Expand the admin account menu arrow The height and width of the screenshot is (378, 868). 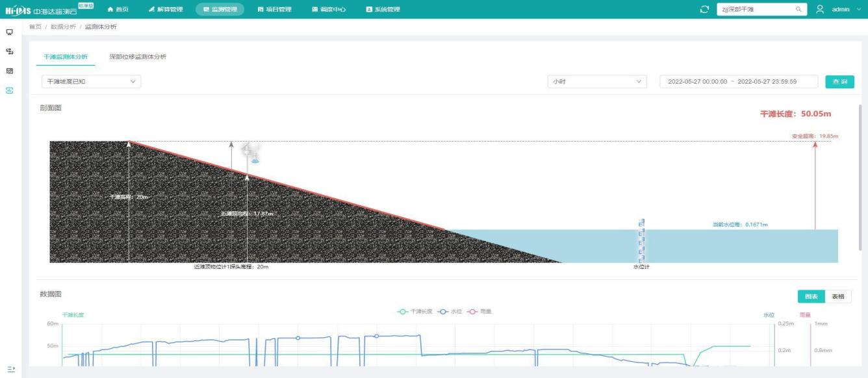tap(856, 9)
